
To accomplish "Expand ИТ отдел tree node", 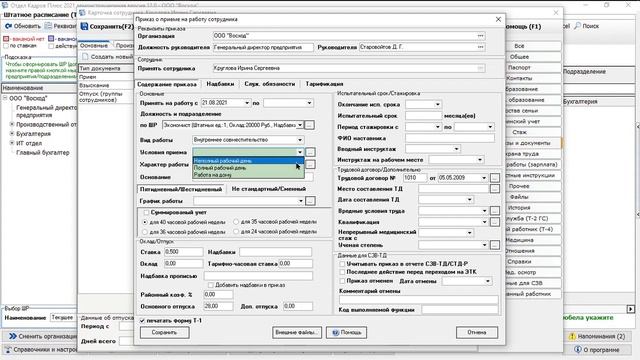I will 12,143.
